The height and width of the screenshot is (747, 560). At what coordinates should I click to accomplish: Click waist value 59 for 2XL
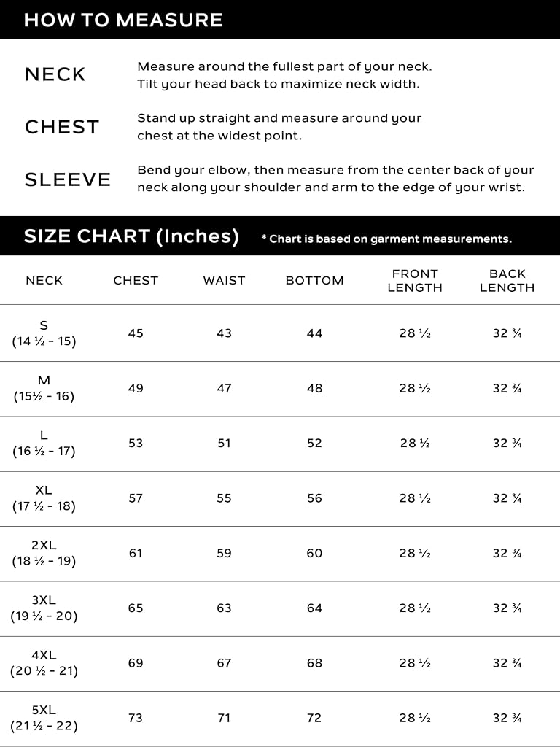[x=225, y=553]
